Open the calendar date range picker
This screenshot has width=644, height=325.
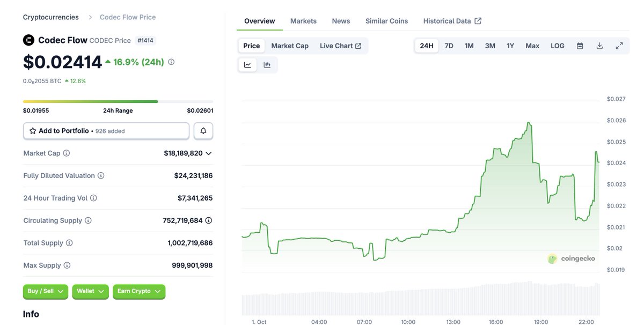click(580, 46)
